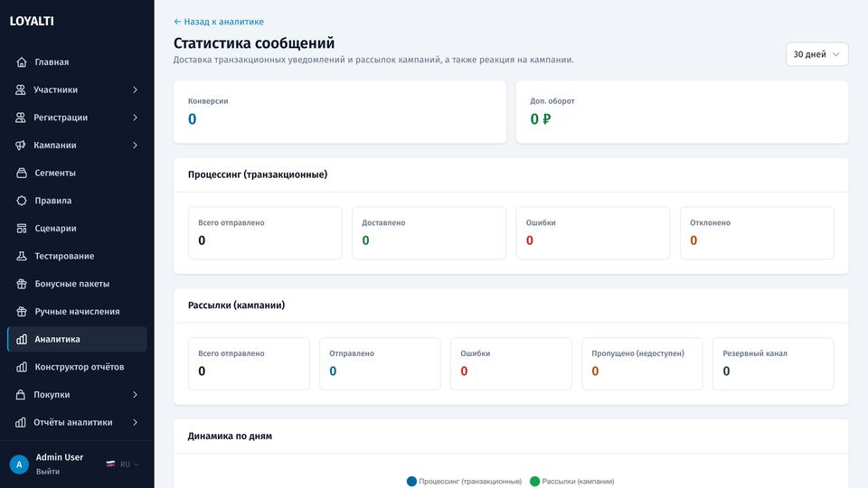
Task: Toggle green Рассылки (кампании) legend marker
Action: tap(534, 482)
